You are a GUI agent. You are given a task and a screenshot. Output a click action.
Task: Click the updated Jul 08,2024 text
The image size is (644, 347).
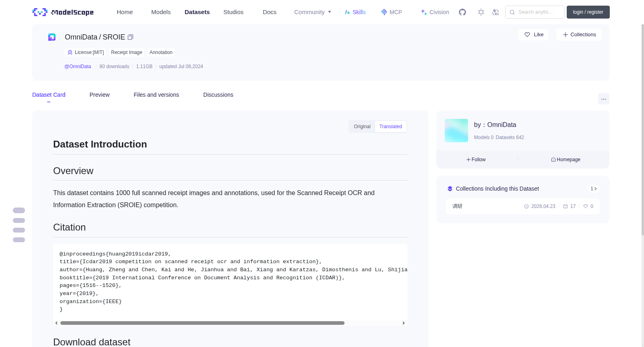181,66
